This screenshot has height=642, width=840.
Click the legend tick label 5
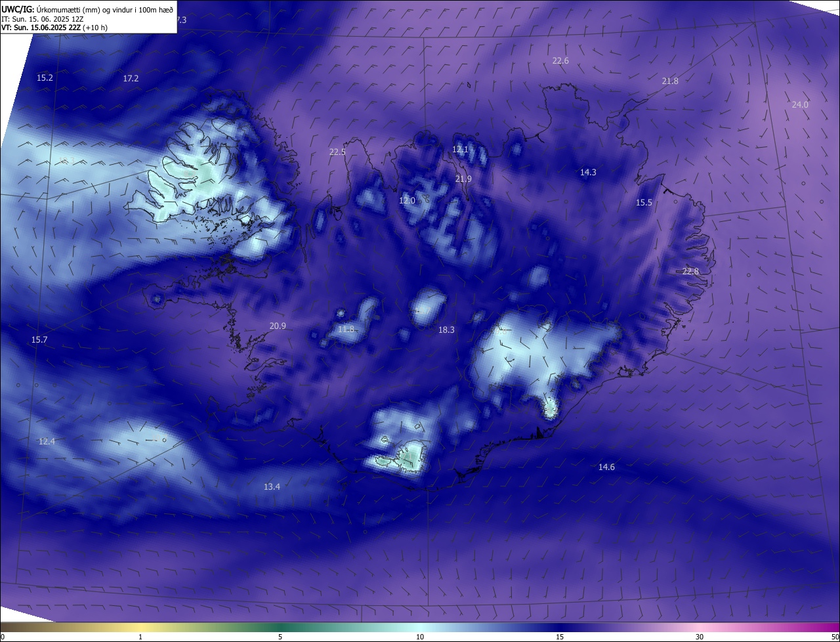click(x=280, y=637)
